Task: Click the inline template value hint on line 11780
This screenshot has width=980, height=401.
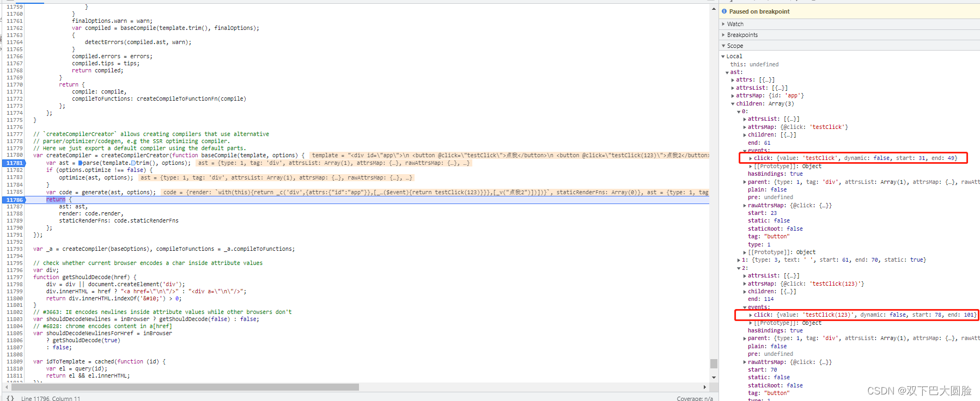Action: (509, 156)
